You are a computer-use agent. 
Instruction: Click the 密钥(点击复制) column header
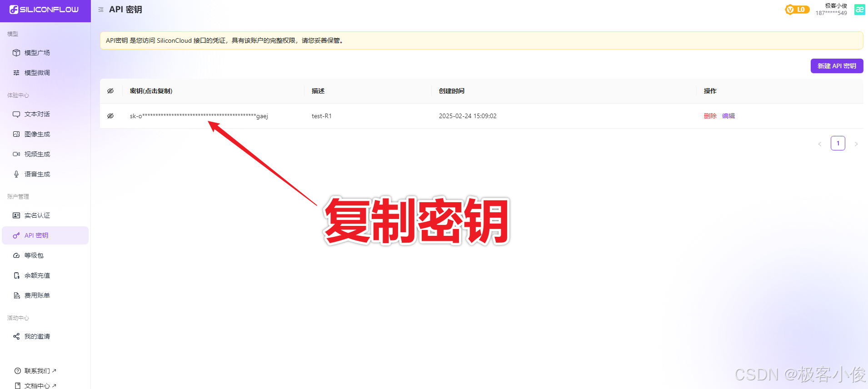[151, 91]
